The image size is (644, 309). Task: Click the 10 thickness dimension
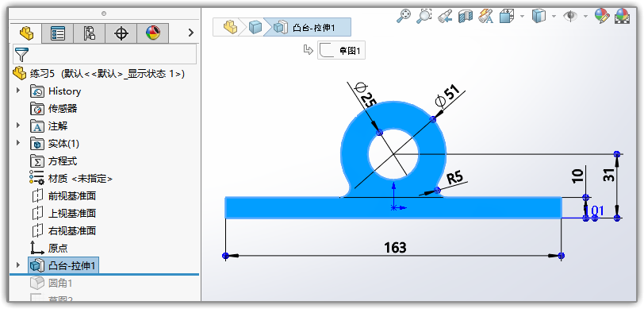577,176
